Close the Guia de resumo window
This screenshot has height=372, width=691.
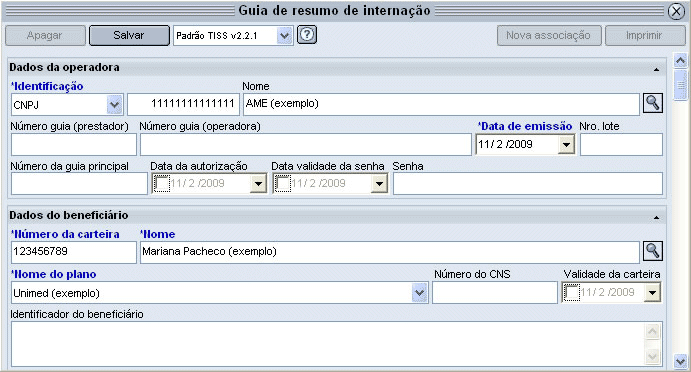pyautogui.click(x=676, y=11)
